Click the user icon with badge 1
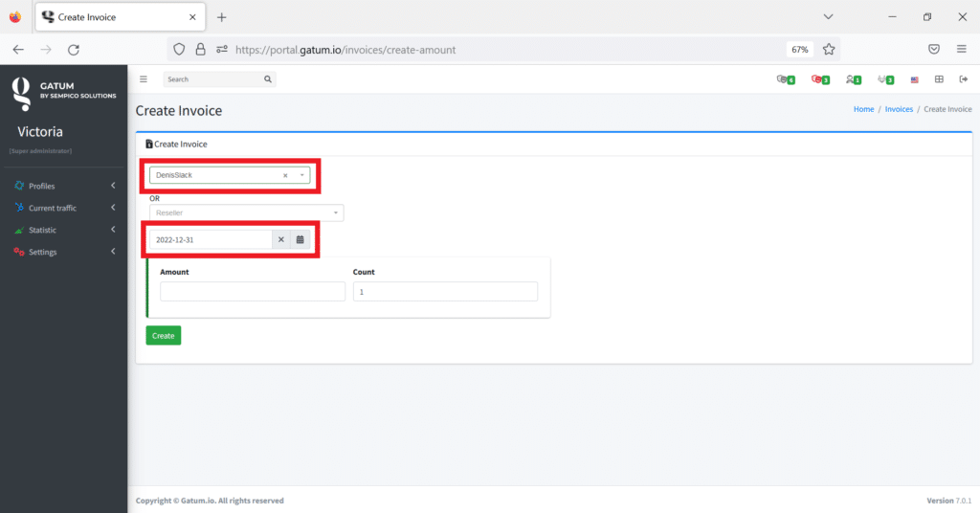 852,79
